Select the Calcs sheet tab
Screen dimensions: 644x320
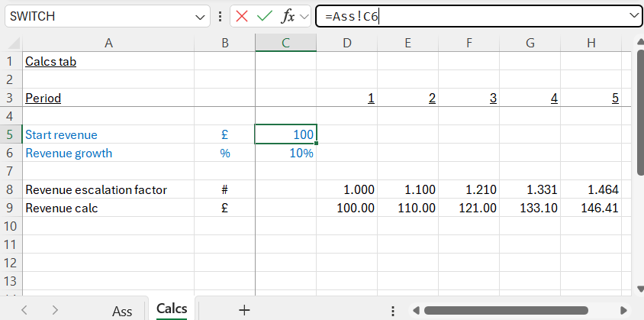(x=172, y=309)
